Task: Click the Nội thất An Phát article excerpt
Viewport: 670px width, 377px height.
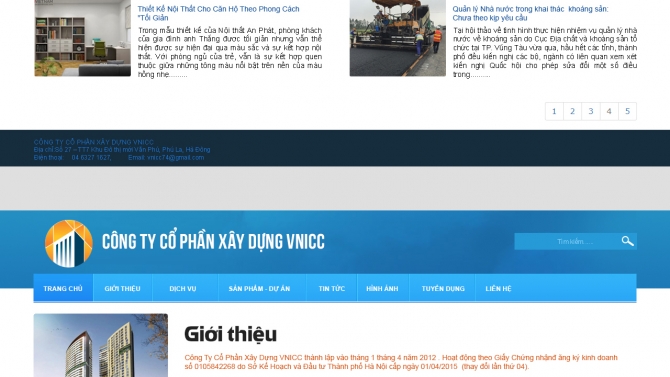Action: [x=230, y=52]
